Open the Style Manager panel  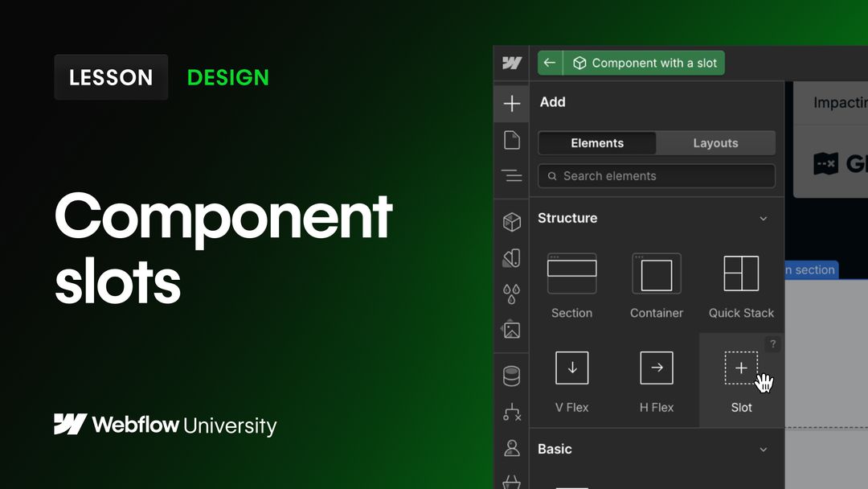click(x=512, y=258)
